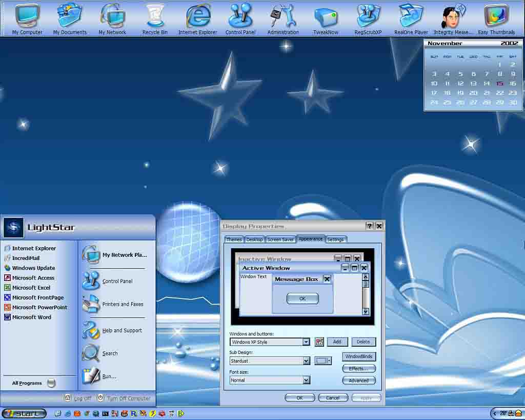Click the preview window scrollbar down arrow
This screenshot has width=525, height=420.
[x=366, y=311]
